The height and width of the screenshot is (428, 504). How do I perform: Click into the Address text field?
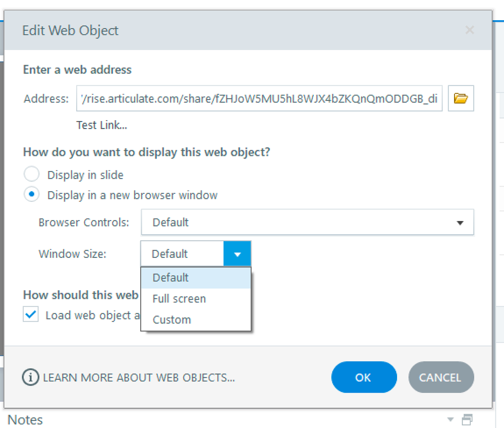point(259,99)
